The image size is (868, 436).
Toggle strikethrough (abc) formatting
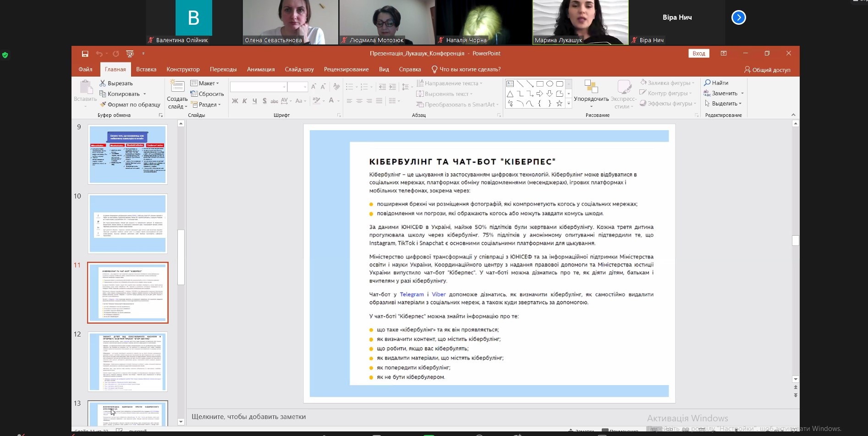tap(275, 101)
